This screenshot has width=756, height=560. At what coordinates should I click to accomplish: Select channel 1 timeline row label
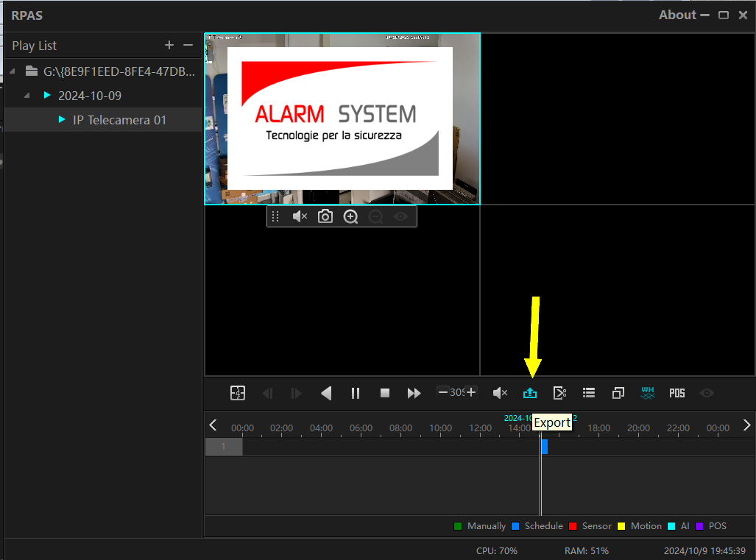(x=224, y=447)
